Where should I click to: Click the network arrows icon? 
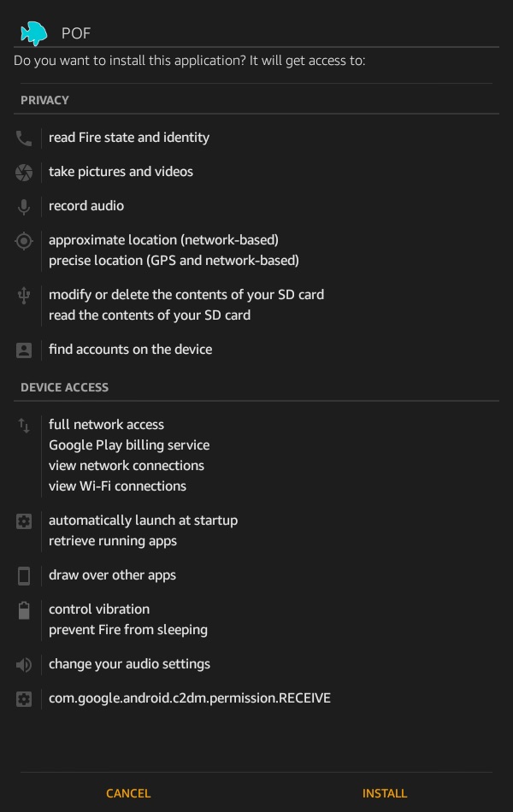24,426
